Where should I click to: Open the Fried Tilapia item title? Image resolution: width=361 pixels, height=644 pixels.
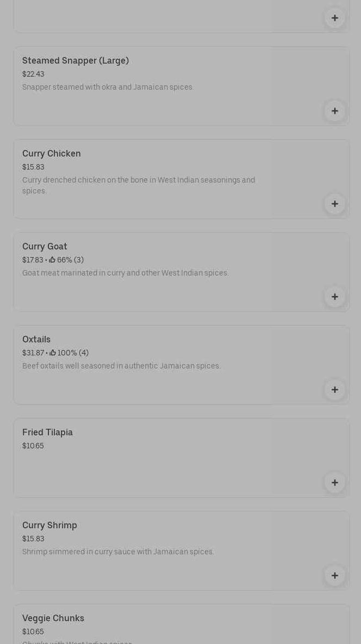coord(47,433)
